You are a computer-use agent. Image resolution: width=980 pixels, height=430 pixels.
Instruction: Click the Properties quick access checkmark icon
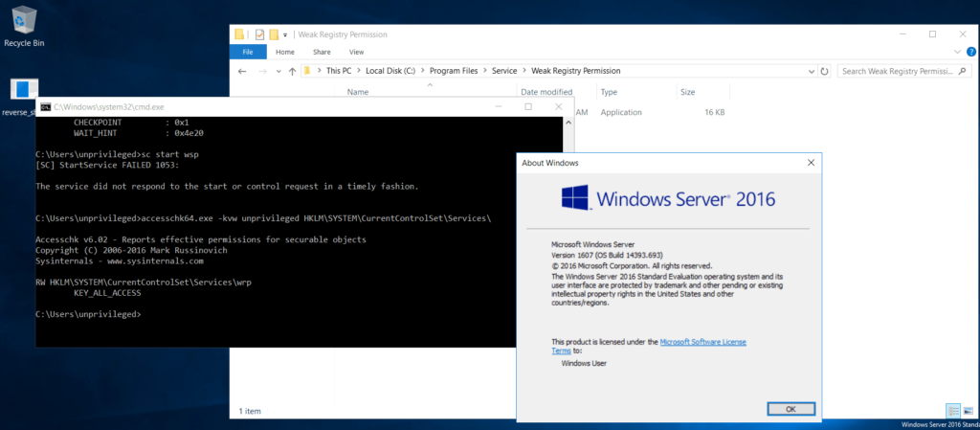tap(259, 34)
